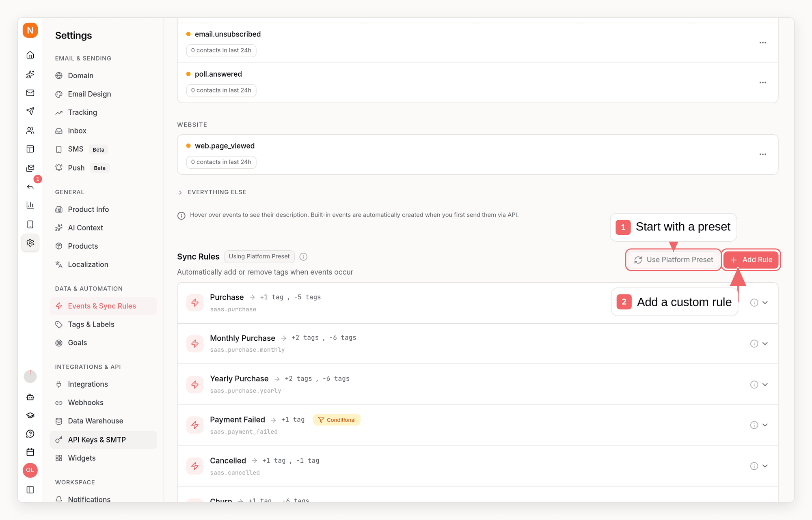
Task: Click the Conditional badge on Payment Failed
Action: [x=337, y=420]
